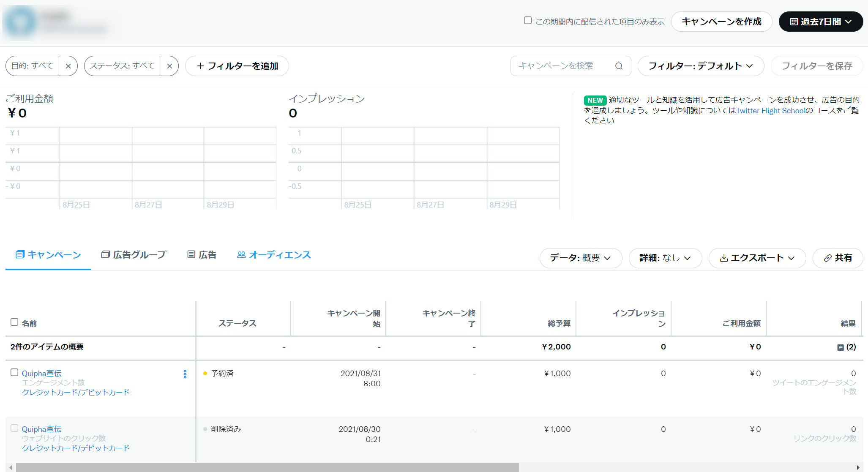Screen dimensions: 868x472
Task: Select checkbox for the 削除済み Quipha宣伝 campaign
Action: coord(14,428)
